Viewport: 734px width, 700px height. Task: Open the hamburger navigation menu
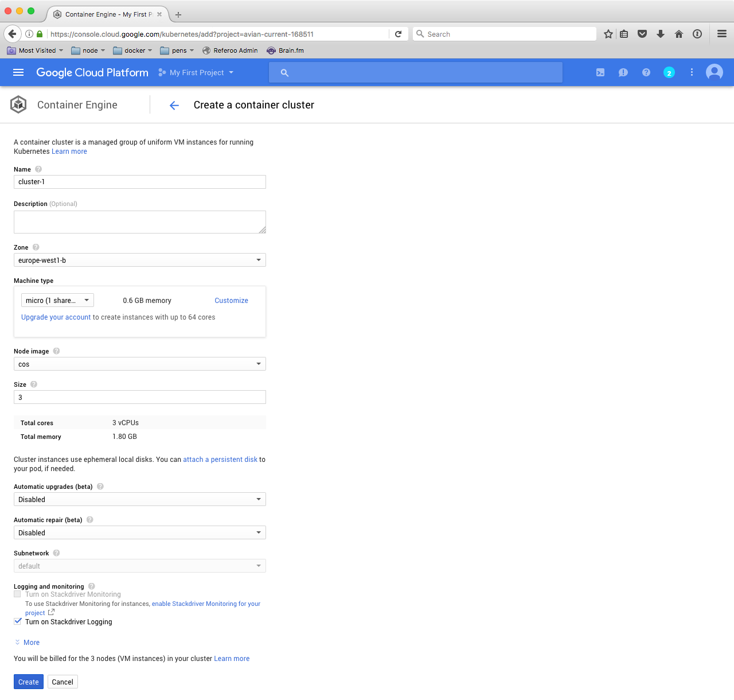[18, 72]
